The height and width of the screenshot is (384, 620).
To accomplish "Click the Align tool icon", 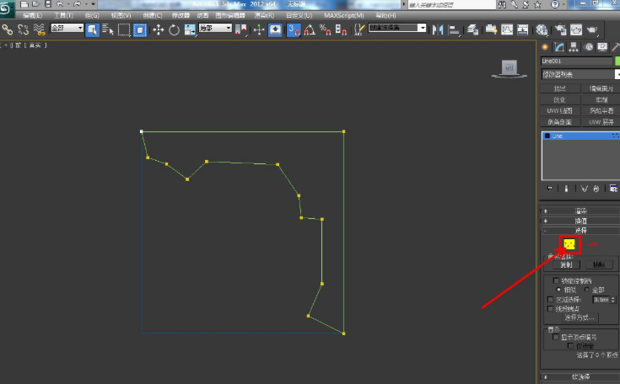I will pos(455,30).
